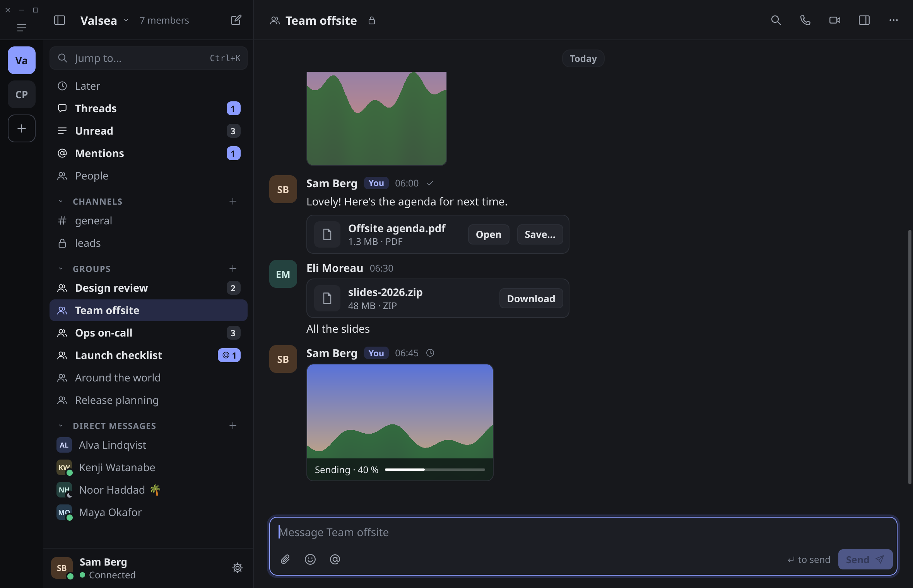Open the Later view

tap(149, 86)
